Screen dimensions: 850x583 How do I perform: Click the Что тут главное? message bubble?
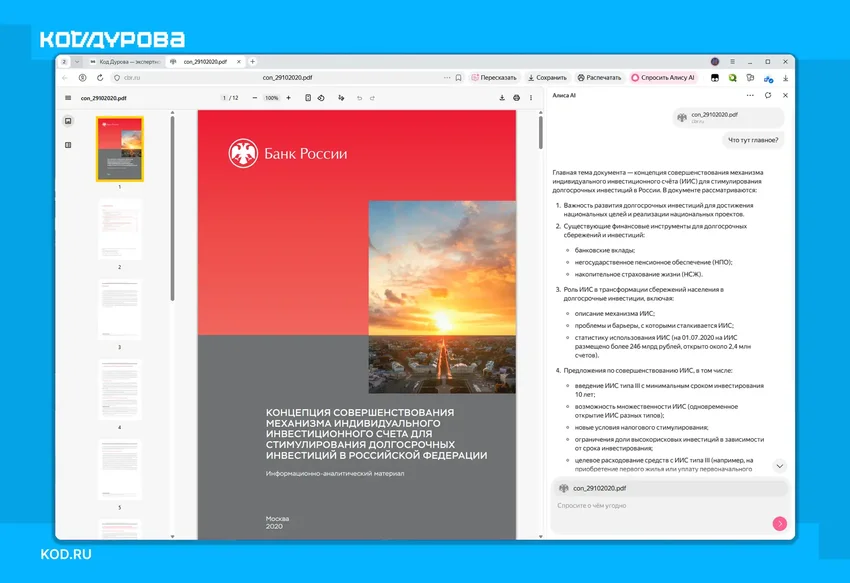point(753,140)
